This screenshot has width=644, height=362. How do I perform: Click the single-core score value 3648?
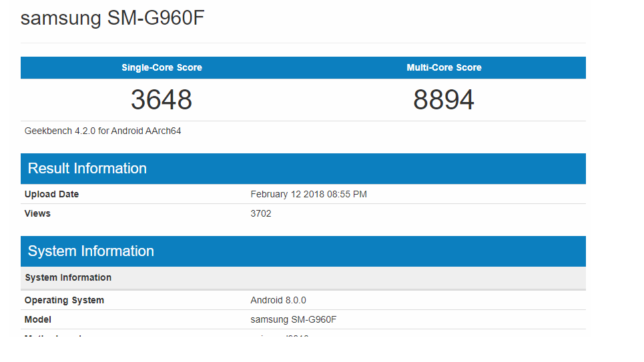pyautogui.click(x=162, y=100)
